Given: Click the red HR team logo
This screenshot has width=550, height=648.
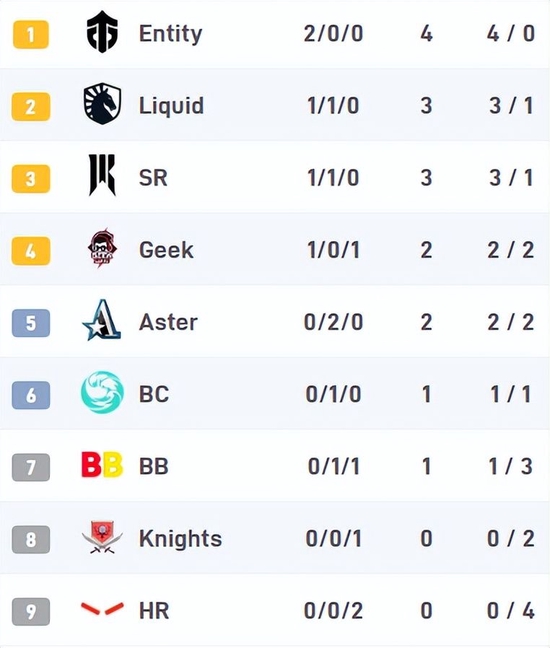Looking at the screenshot, I should click(x=102, y=609).
